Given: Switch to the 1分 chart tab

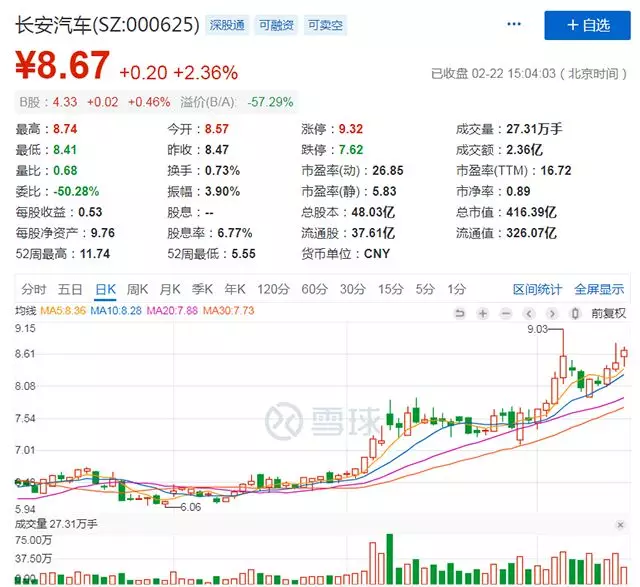Looking at the screenshot, I should point(456,289).
